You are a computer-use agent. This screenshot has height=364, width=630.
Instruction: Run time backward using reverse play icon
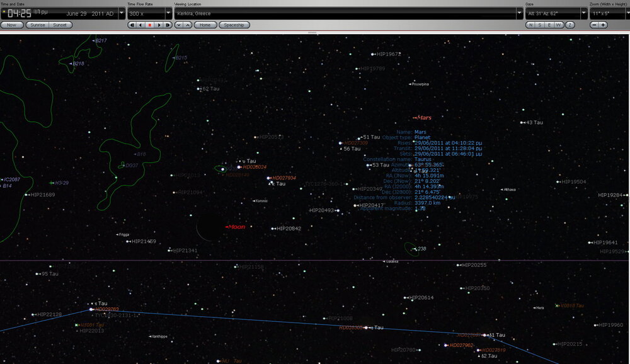coord(140,26)
